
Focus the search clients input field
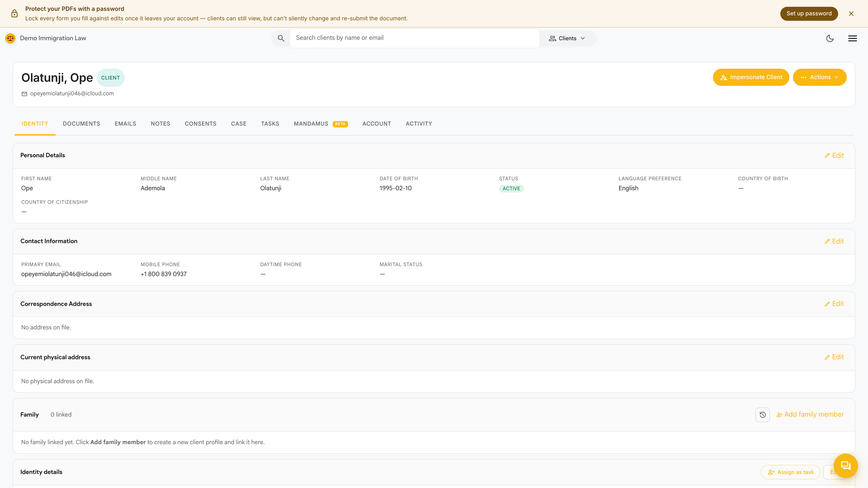point(415,38)
